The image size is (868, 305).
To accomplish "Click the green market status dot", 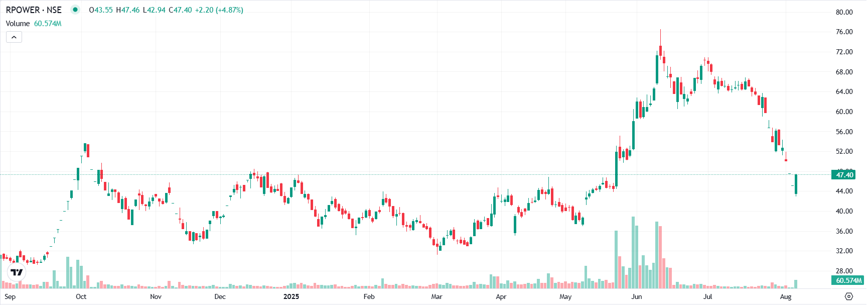I will (75, 10).
